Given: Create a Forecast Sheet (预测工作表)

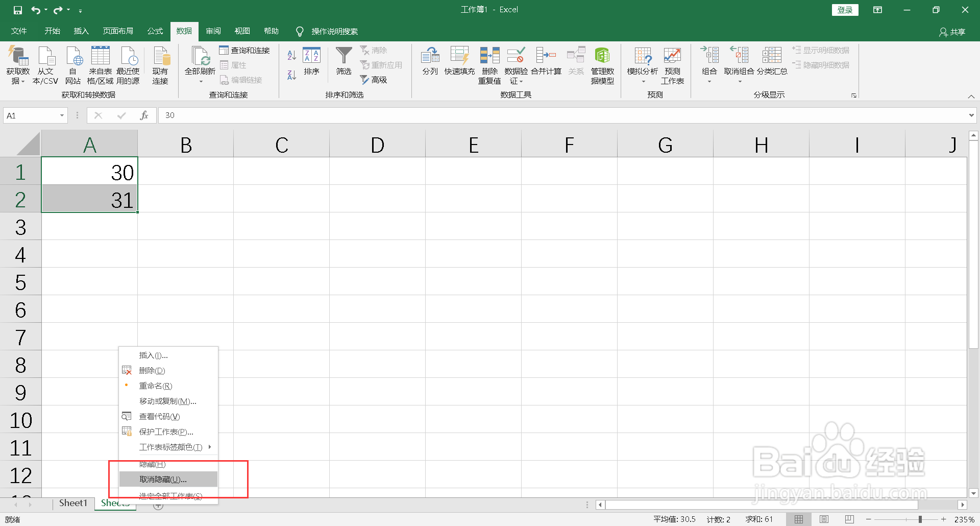Looking at the screenshot, I should click(672, 65).
